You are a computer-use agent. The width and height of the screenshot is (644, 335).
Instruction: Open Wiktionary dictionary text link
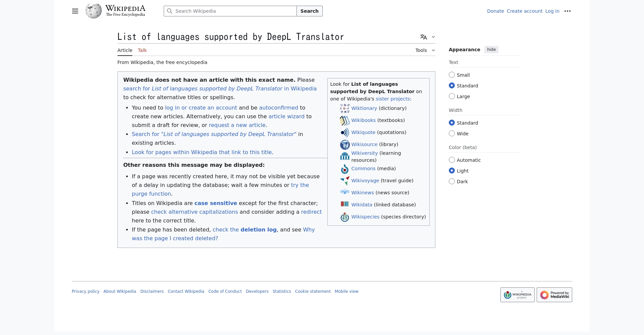pyautogui.click(x=364, y=108)
